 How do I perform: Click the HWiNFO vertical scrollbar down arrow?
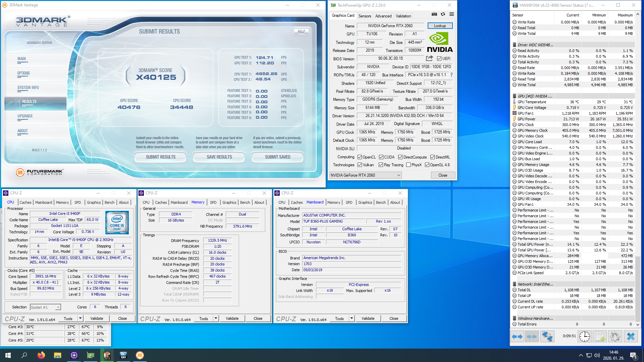tap(638, 324)
